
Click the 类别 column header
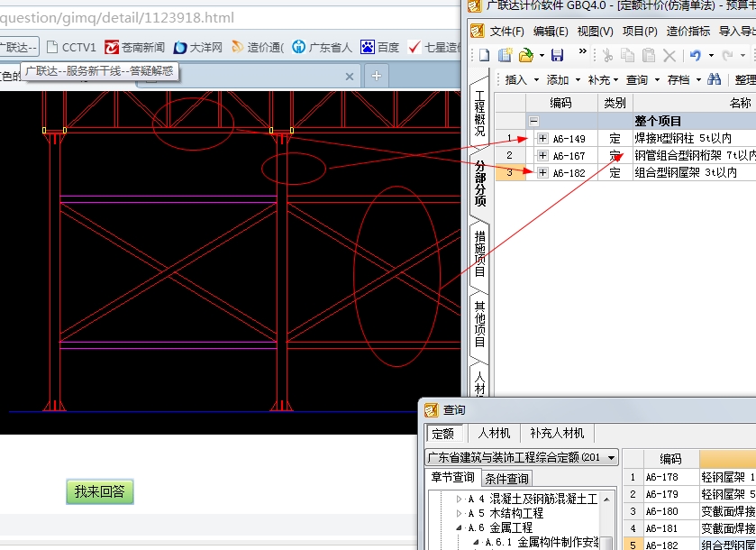point(615,103)
